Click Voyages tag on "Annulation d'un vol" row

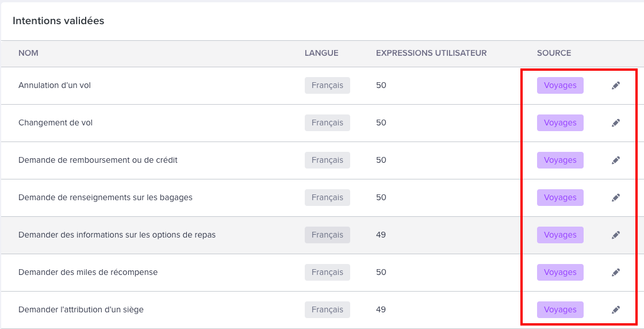(560, 86)
